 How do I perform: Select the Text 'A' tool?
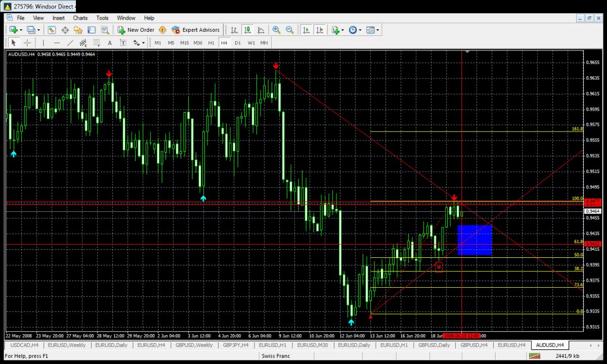110,43
